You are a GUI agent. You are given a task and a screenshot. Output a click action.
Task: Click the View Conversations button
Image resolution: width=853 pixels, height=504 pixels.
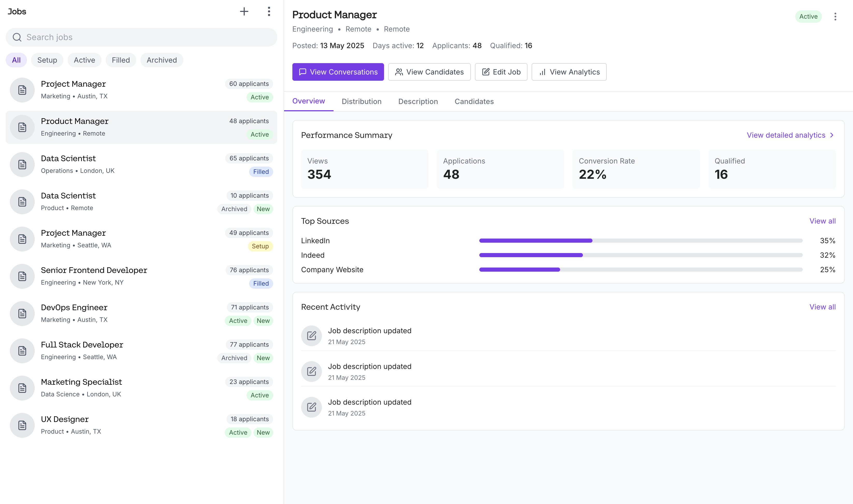[x=338, y=72]
